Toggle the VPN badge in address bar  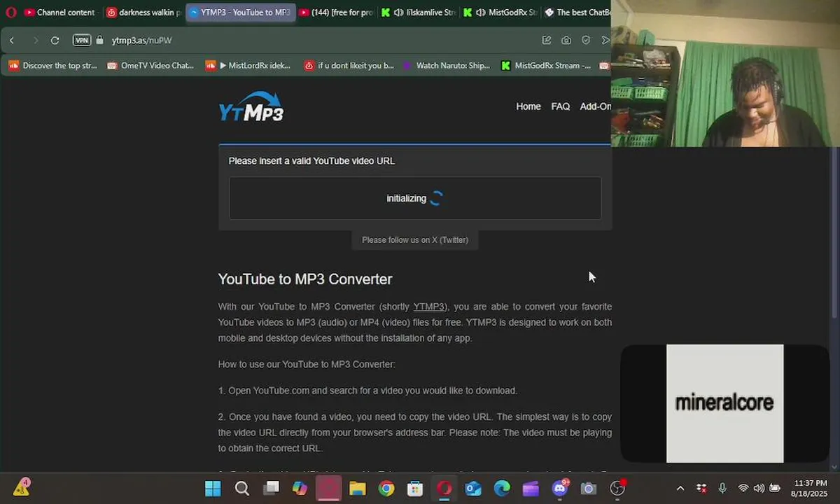(82, 41)
